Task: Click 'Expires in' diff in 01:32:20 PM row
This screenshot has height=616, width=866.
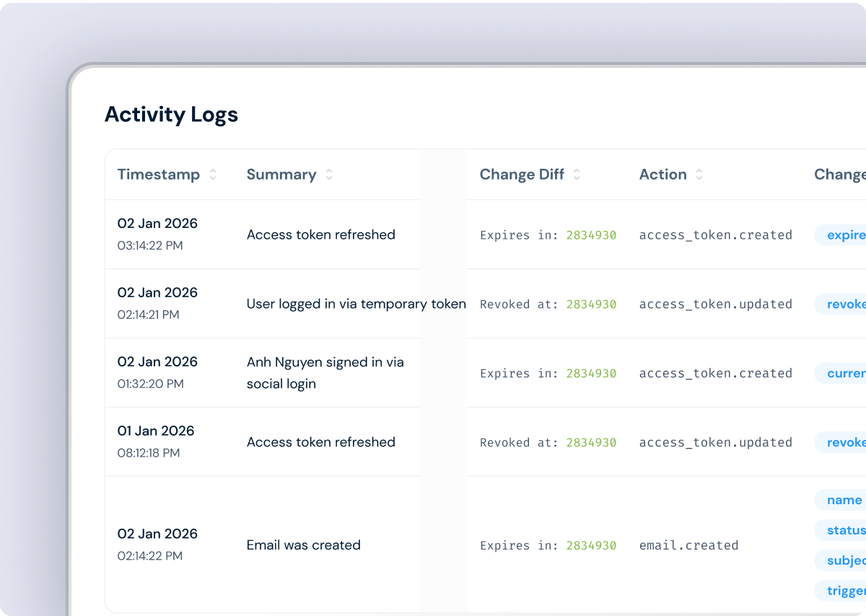Action: click(548, 374)
